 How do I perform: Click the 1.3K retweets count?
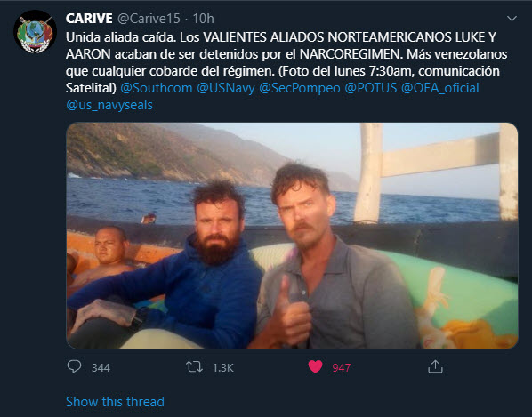[x=223, y=368]
